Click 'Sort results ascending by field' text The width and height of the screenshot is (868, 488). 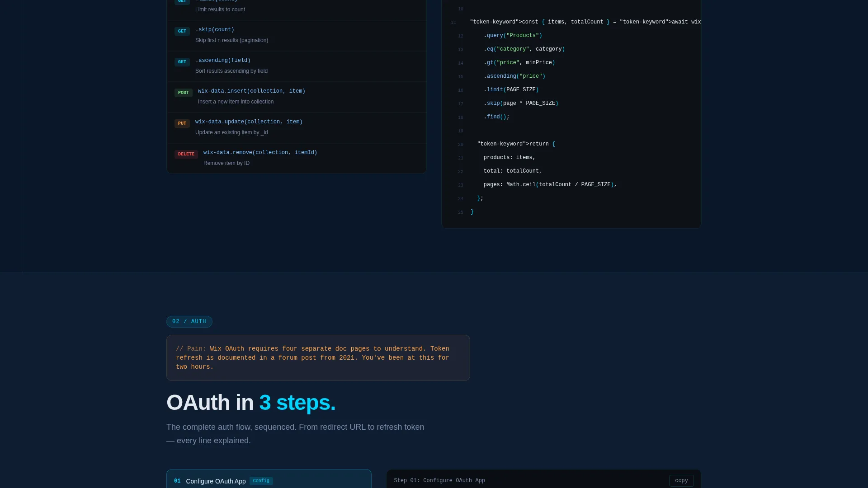coord(231,71)
